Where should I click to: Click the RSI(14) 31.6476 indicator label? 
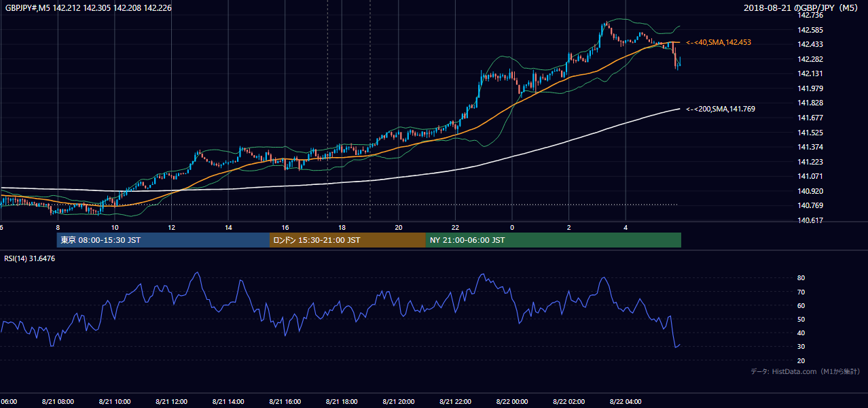[30, 258]
